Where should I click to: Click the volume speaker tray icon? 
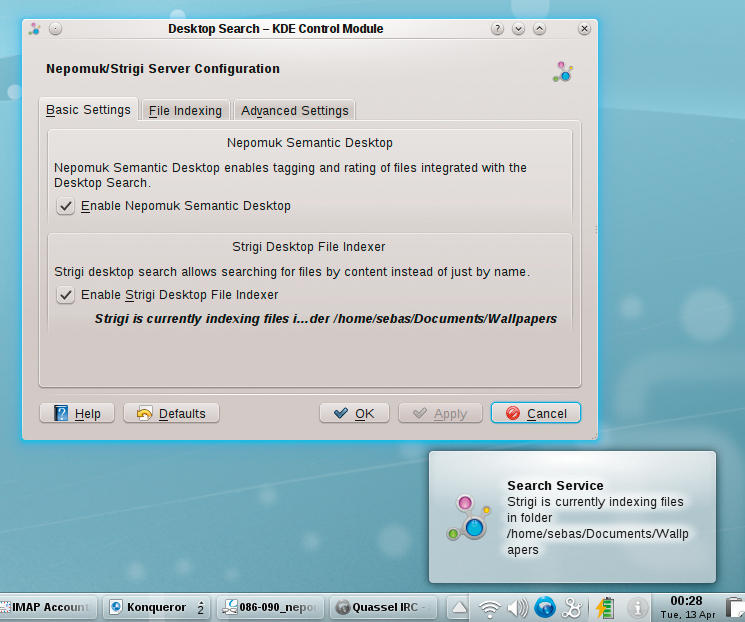(517, 608)
